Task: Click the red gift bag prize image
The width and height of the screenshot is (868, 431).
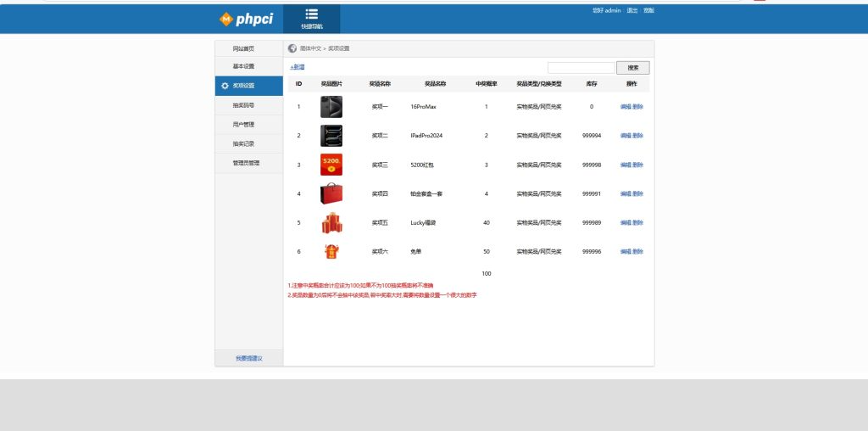Action: tap(331, 193)
